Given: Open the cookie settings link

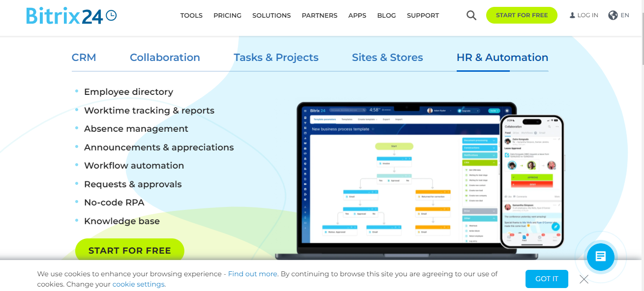Looking at the screenshot, I should point(138,284).
